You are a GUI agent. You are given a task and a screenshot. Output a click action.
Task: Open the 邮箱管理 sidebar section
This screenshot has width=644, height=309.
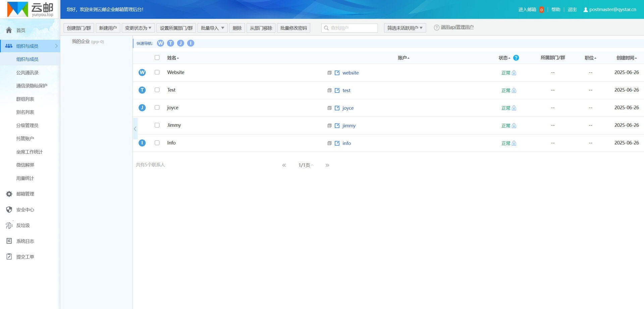[x=25, y=194]
